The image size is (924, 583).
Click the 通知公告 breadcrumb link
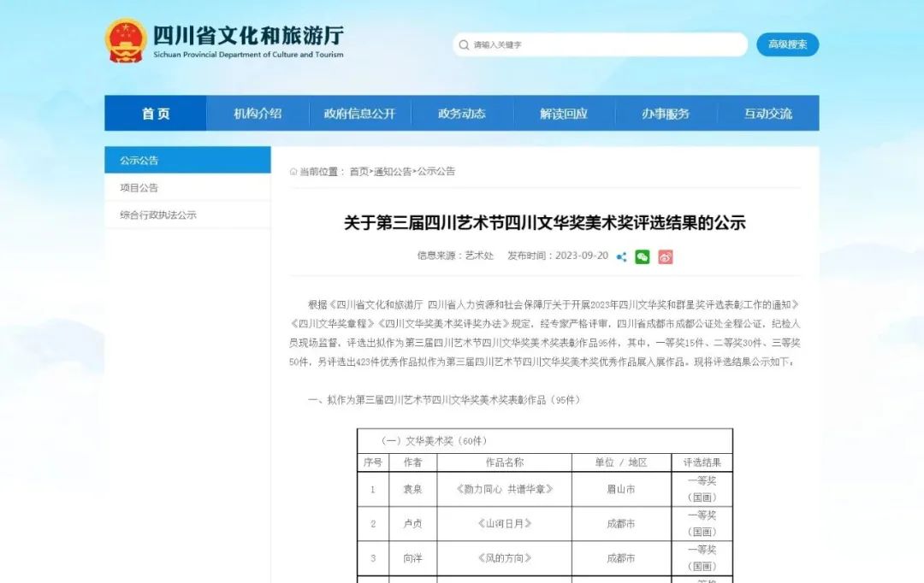pos(393,171)
